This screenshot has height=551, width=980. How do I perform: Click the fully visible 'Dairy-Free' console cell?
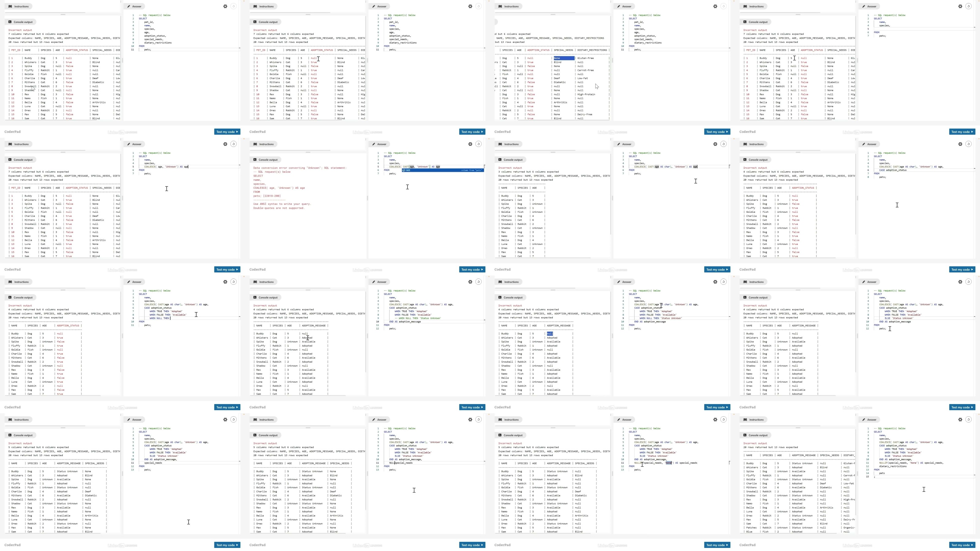pos(585,114)
